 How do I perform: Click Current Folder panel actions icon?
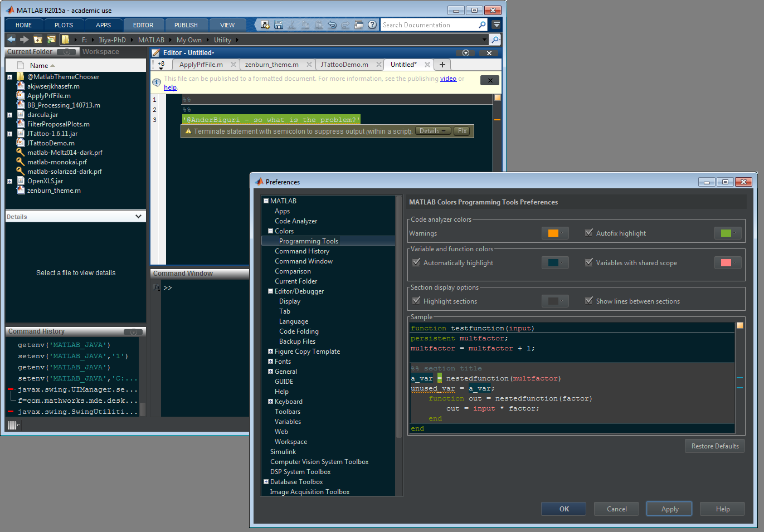point(66,52)
